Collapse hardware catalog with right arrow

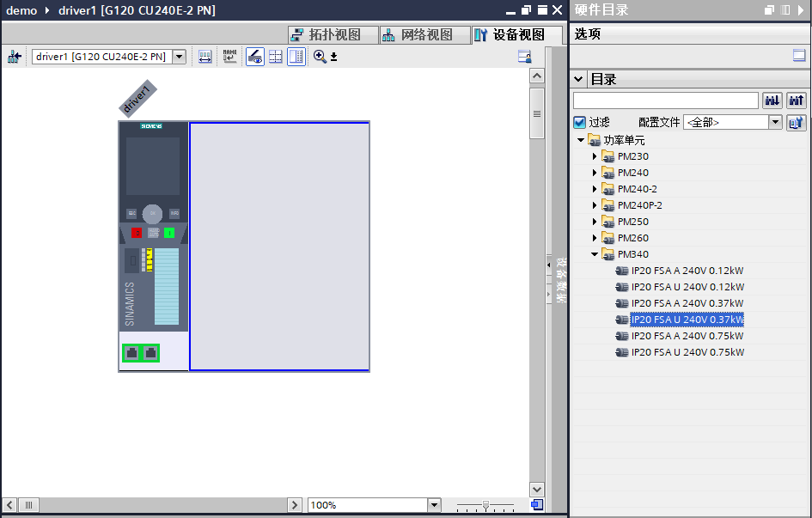801,9
